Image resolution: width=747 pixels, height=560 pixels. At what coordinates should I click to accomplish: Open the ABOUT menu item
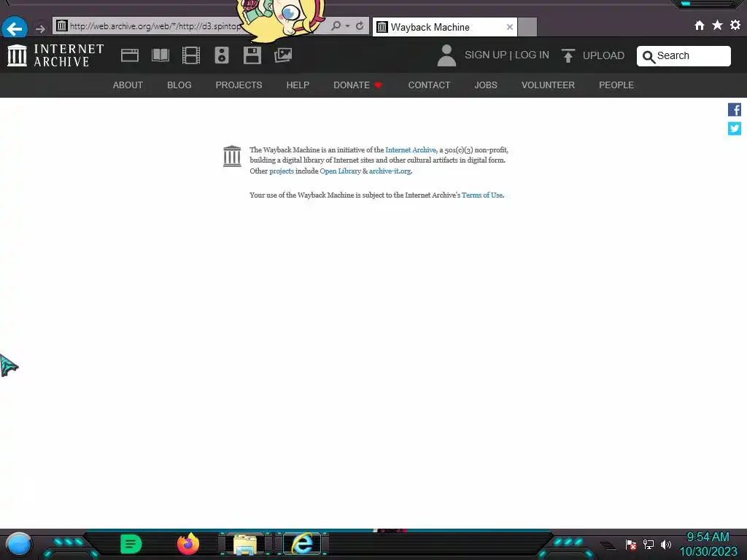128,85
